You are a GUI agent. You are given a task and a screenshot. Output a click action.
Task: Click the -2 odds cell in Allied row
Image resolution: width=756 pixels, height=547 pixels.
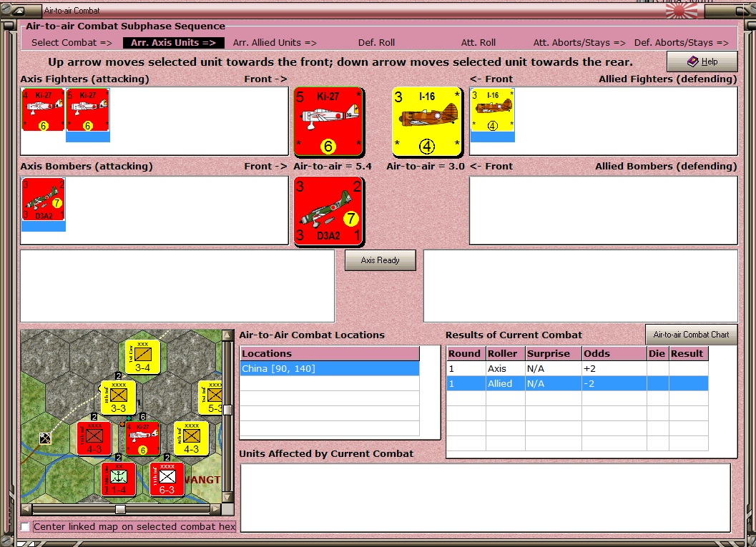(614, 384)
